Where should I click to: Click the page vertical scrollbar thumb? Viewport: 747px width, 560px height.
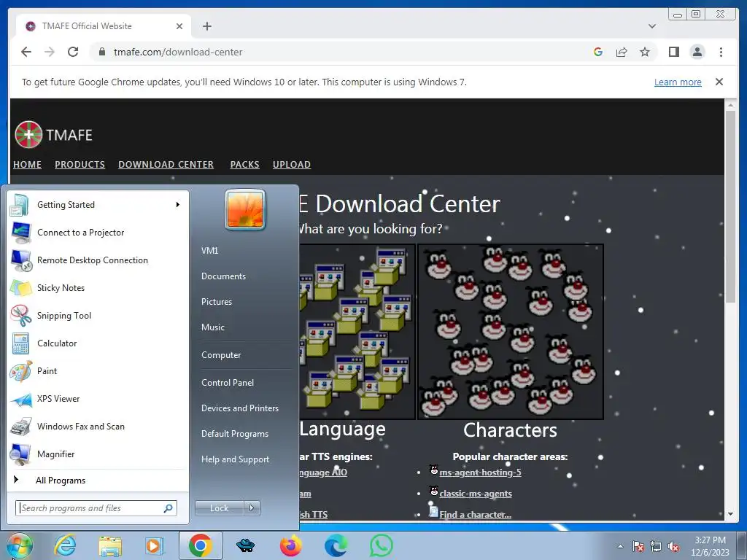pyautogui.click(x=730, y=206)
